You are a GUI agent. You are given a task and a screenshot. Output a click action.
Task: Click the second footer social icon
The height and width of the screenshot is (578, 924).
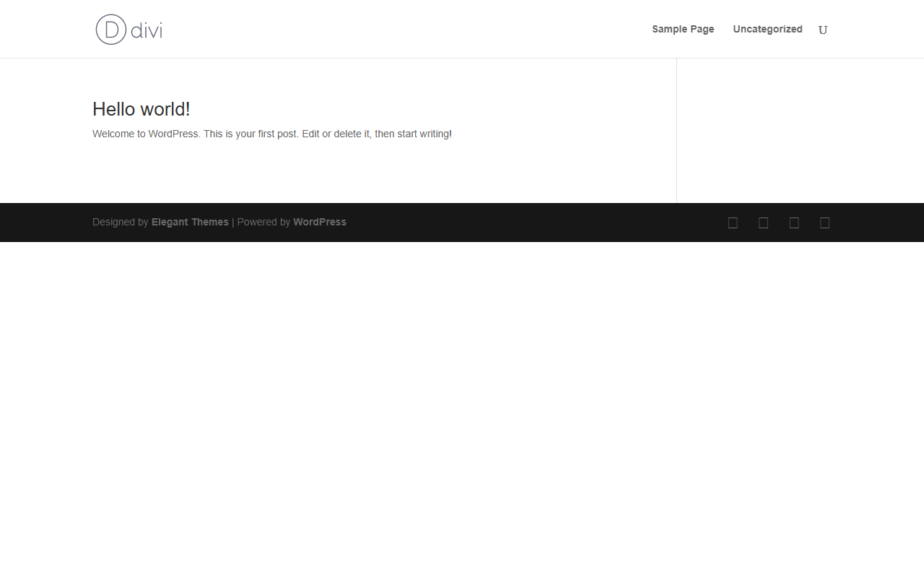[x=763, y=223]
